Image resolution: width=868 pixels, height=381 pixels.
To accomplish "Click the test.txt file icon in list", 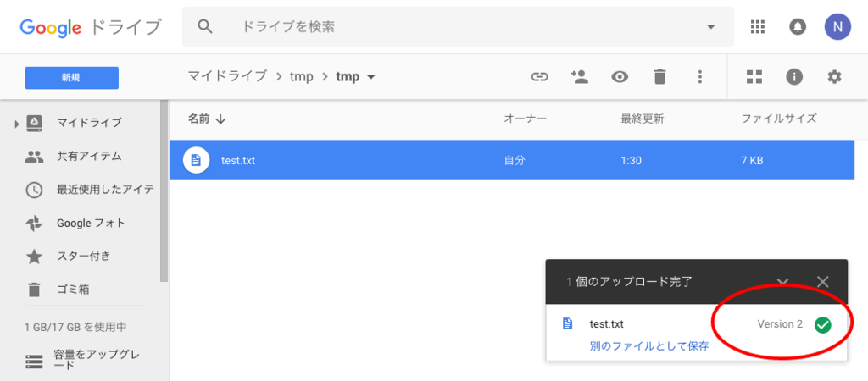I will tap(196, 160).
